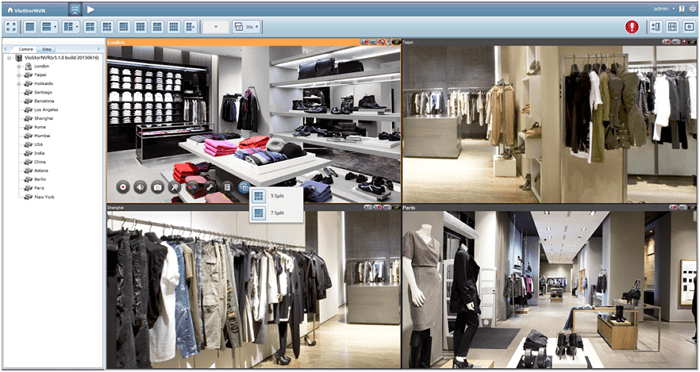
Task: Select the New York camera in tree
Action: click(44, 196)
